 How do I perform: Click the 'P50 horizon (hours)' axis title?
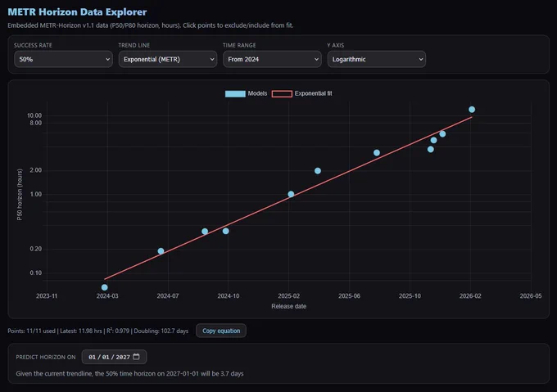20,195
